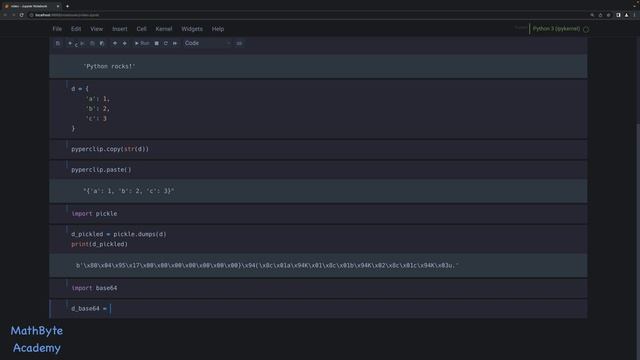Click the 'Python rocks!' output text
640x360 pixels.
tap(109, 66)
